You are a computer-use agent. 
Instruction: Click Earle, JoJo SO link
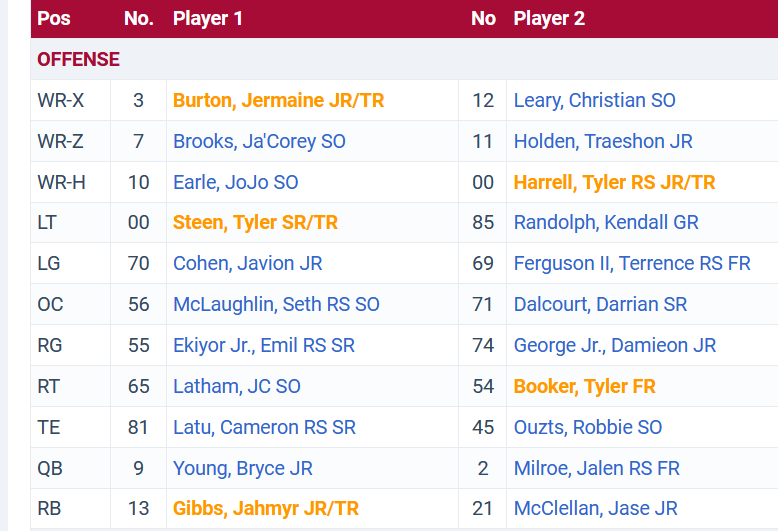click(235, 182)
